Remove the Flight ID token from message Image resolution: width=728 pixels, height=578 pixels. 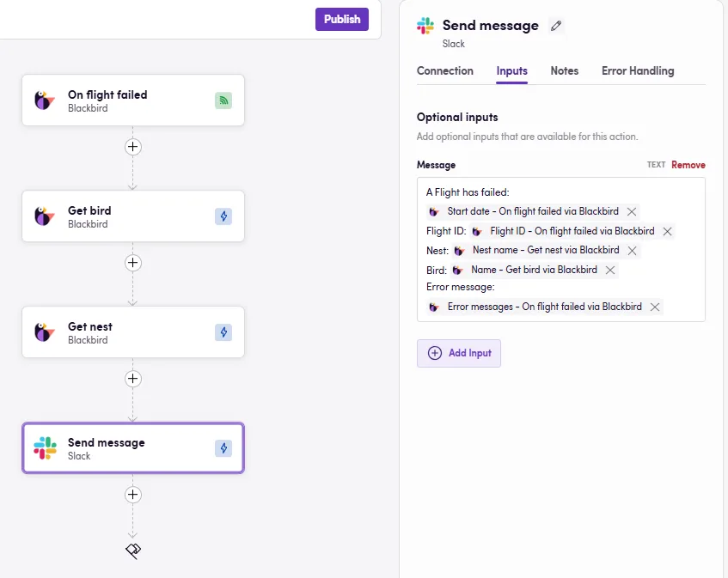coord(667,231)
